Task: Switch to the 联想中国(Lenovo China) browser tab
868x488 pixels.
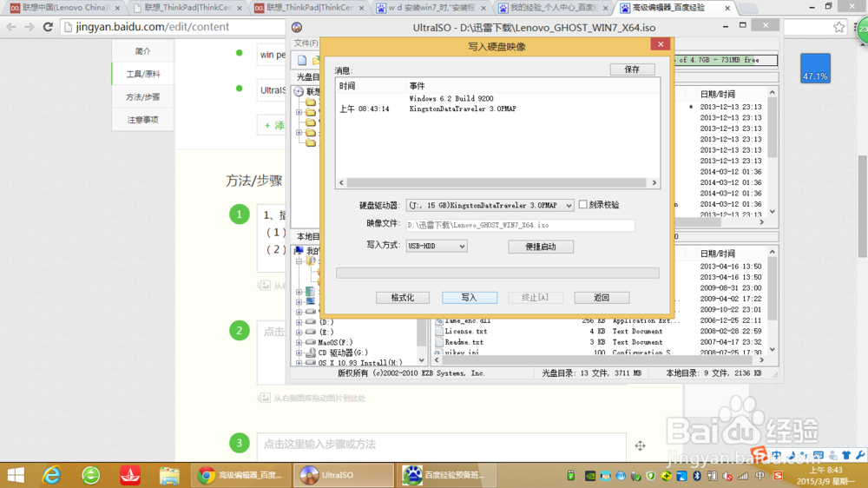Action: [65, 8]
